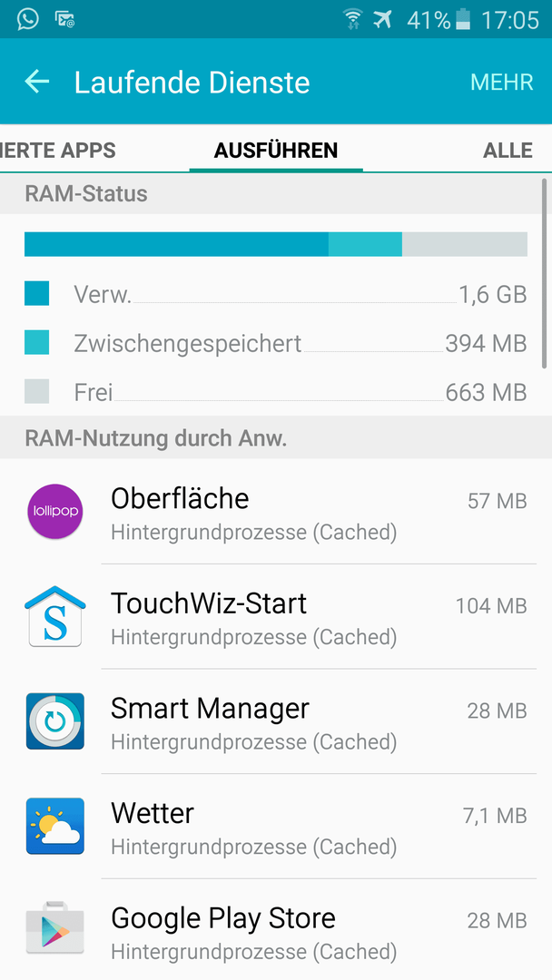Click the Zwischengespeichert teal color square
Image resolution: width=552 pixels, height=980 pixels.
point(36,342)
